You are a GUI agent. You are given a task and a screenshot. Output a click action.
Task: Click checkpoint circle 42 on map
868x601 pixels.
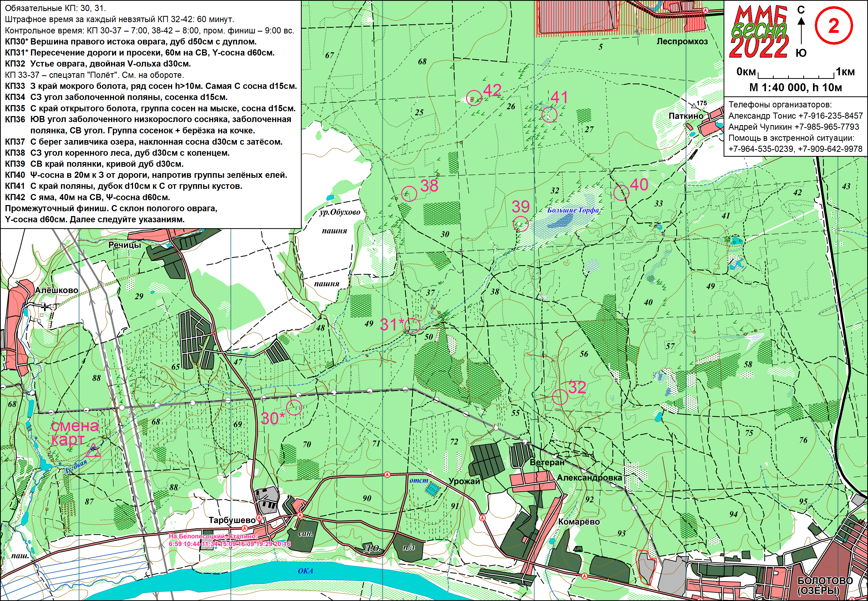click(474, 98)
